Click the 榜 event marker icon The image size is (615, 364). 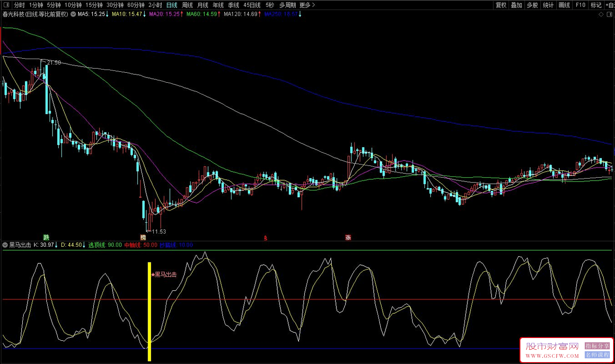click(x=143, y=237)
